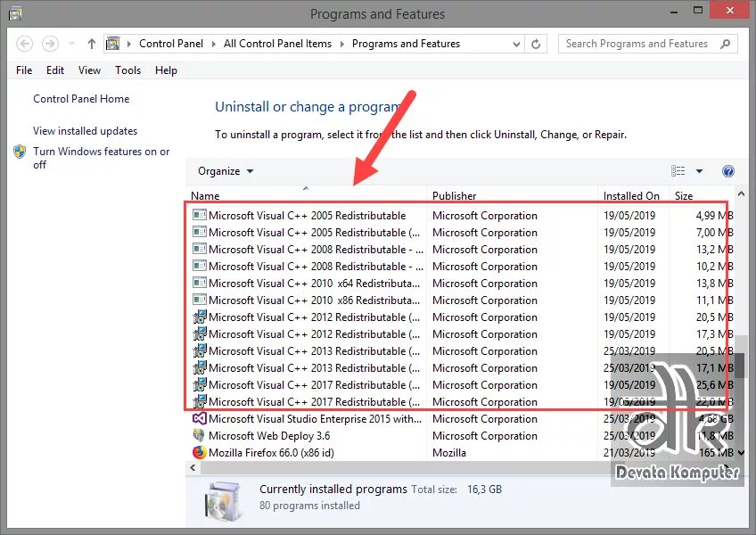Sort the list by Size column

point(702,195)
